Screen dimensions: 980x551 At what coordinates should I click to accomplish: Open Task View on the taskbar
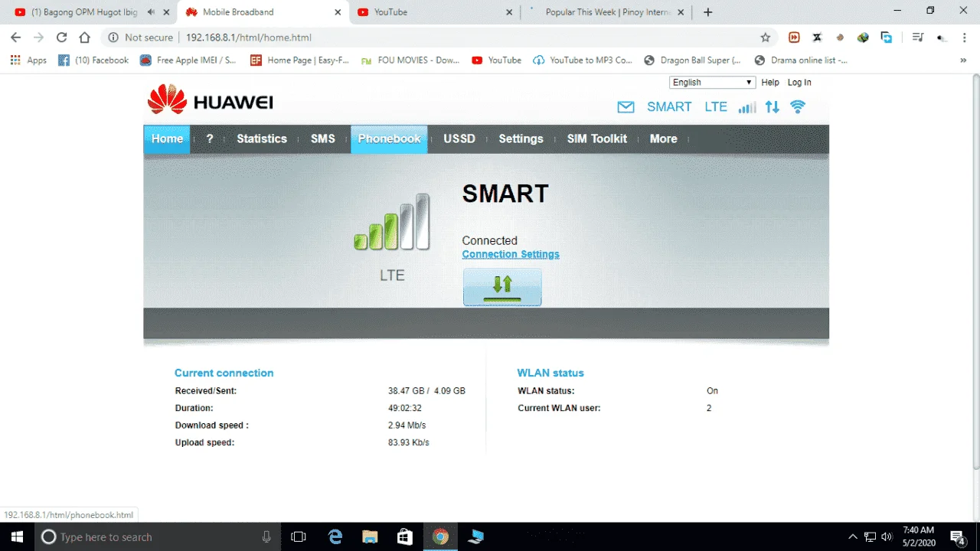pyautogui.click(x=299, y=536)
